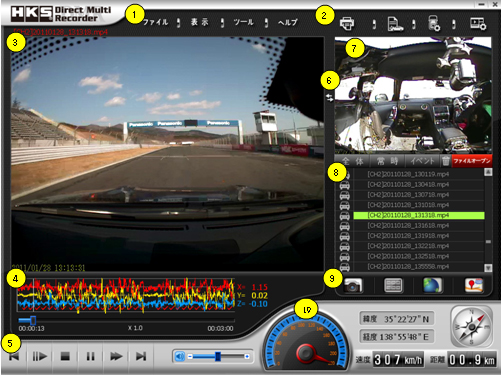Open the 表示 menu
The image size is (501, 375).
click(x=199, y=22)
